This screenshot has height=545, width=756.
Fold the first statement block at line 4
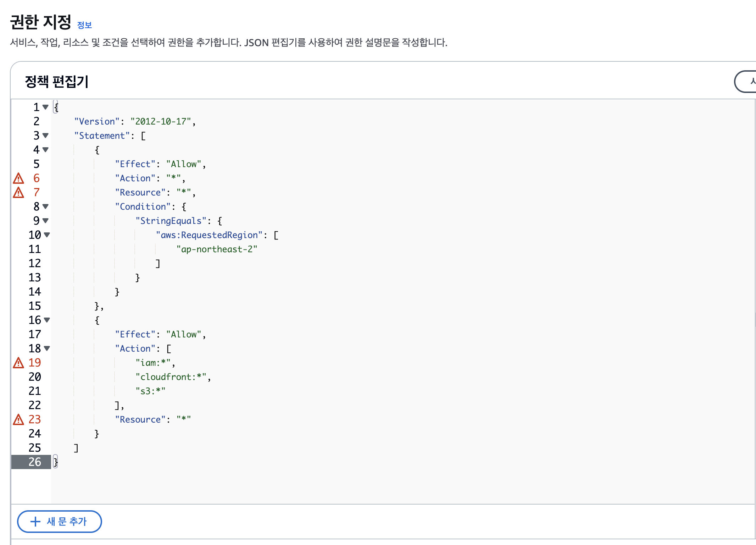(45, 149)
